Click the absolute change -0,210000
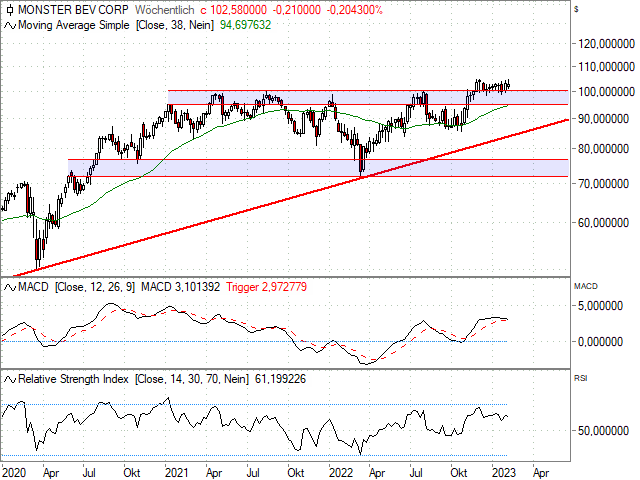 point(296,9)
